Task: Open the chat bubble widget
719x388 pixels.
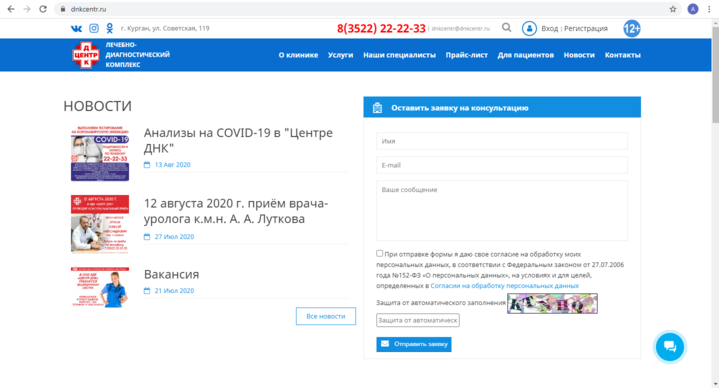Action: click(669, 347)
